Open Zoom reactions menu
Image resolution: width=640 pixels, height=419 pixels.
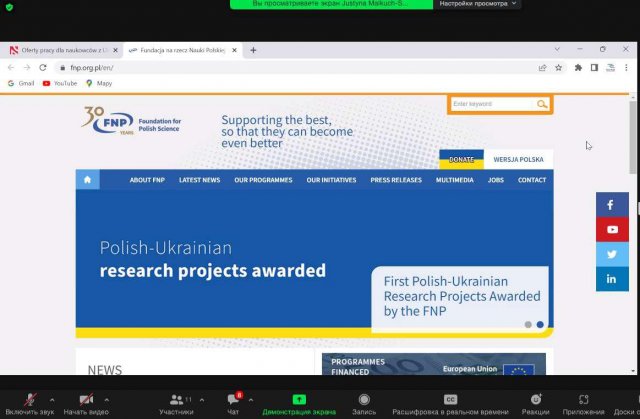[x=535, y=399]
